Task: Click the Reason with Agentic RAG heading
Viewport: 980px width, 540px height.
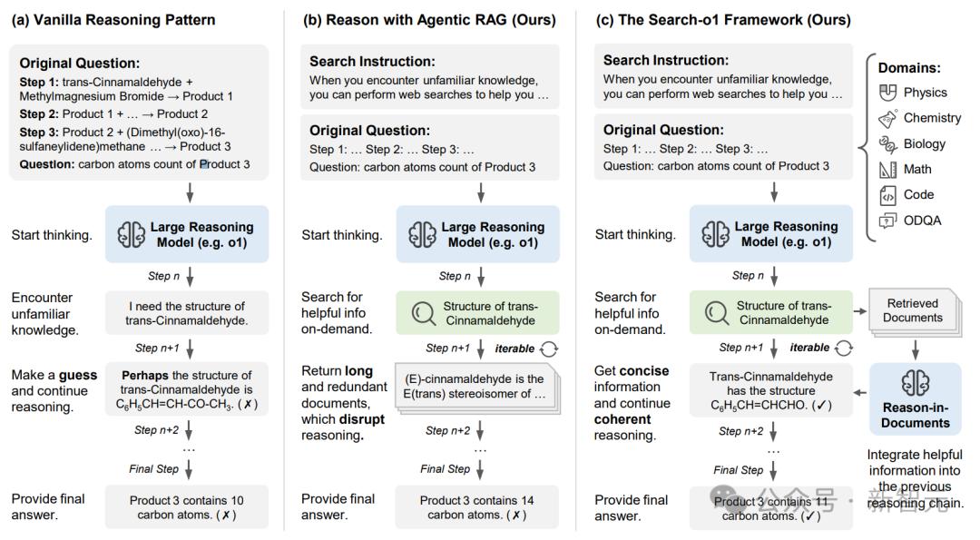Action: tap(429, 20)
